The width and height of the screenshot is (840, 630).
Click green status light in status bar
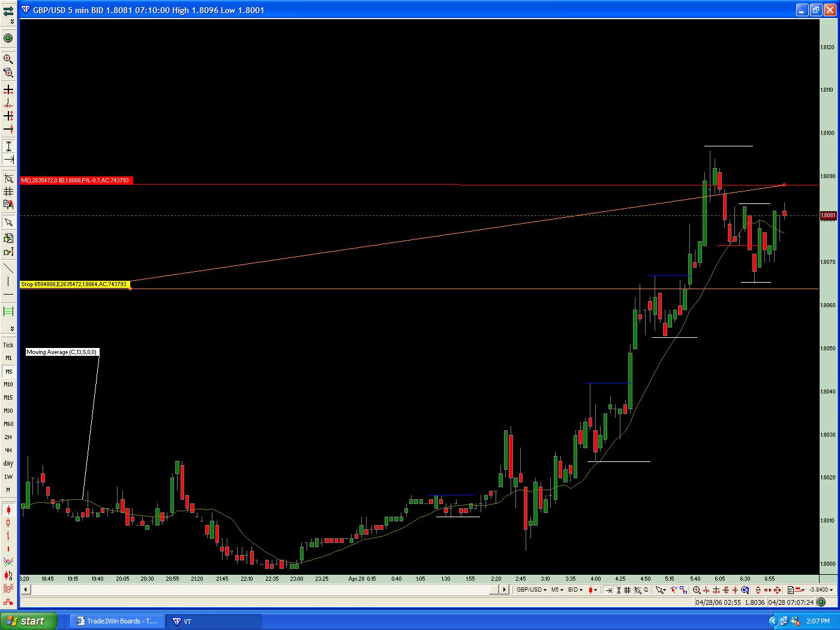[821, 602]
